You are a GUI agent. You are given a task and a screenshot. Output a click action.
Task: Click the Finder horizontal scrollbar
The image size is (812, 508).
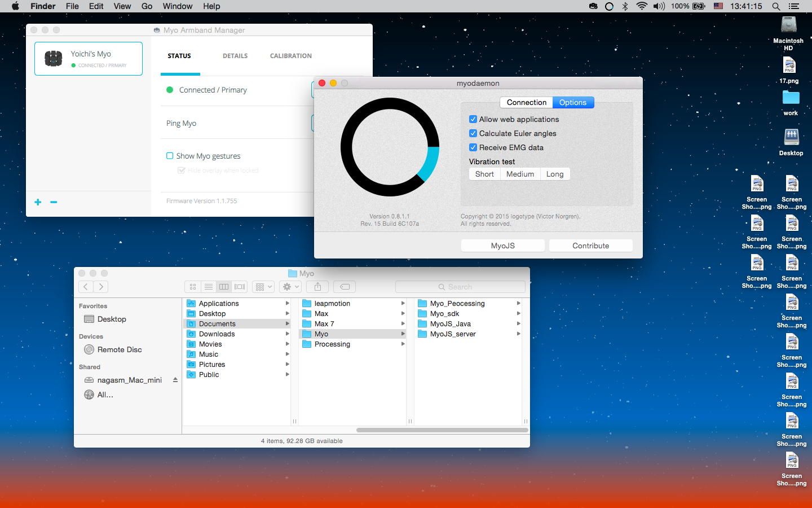pyautogui.click(x=442, y=430)
